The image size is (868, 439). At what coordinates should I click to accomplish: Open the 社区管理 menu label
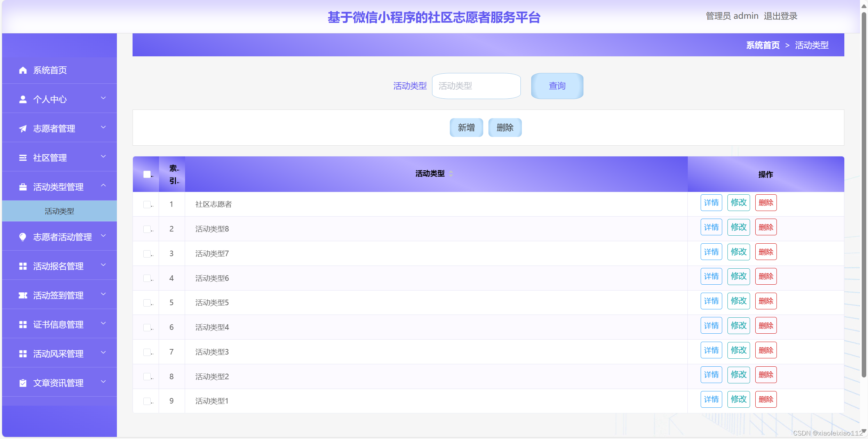tap(50, 158)
